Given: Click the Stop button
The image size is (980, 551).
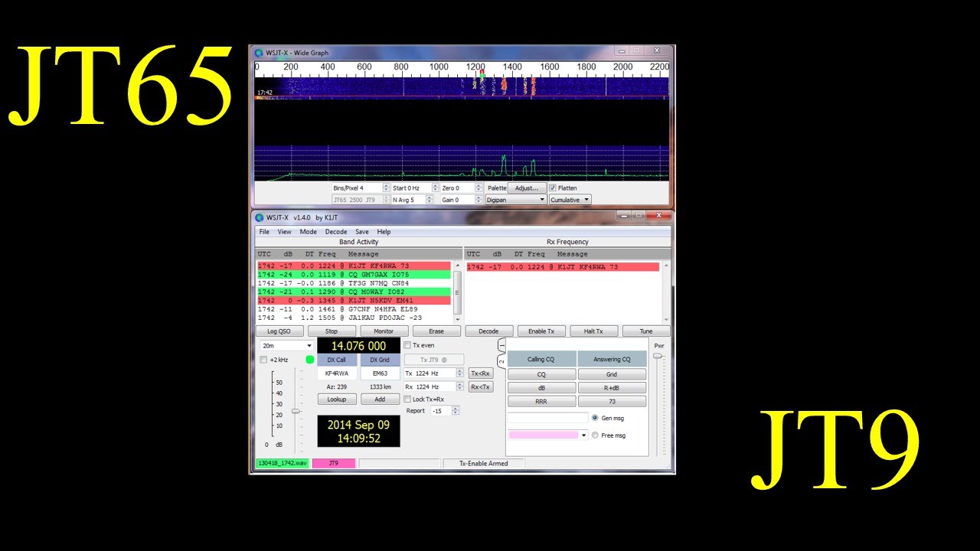Looking at the screenshot, I should [x=332, y=331].
